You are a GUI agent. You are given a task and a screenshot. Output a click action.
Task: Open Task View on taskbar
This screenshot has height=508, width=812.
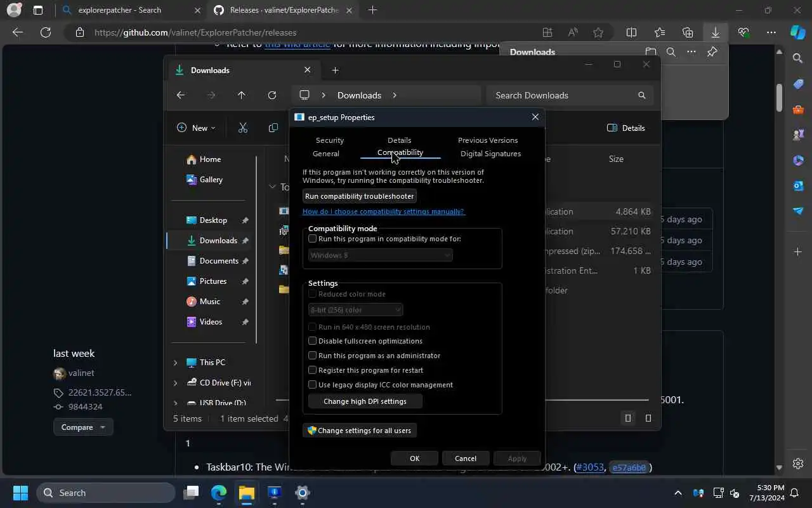click(x=191, y=493)
